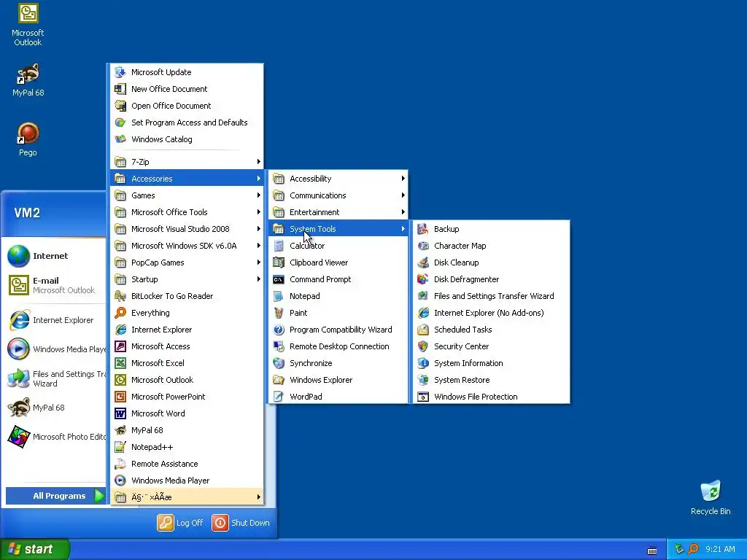Image resolution: width=747 pixels, height=560 pixels.
Task: Click the Internet Explorer (No Add-ons) icon
Action: pyautogui.click(x=422, y=313)
